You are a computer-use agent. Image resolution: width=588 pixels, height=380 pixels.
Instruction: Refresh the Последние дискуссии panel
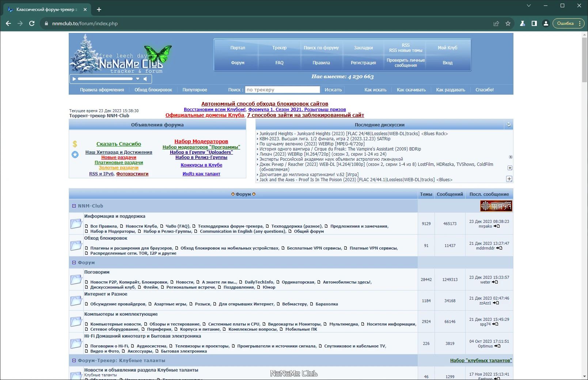tap(509, 125)
